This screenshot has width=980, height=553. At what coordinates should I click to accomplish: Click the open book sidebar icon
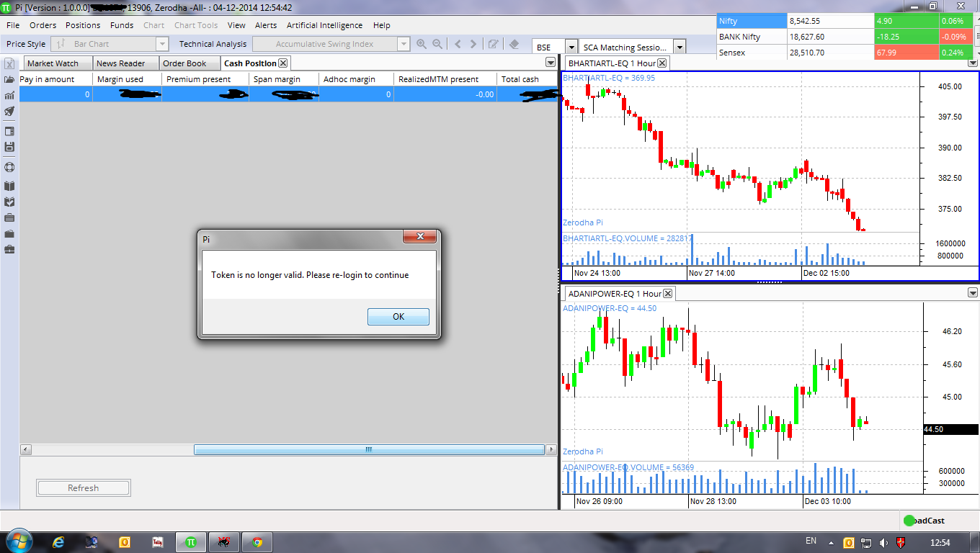point(9,186)
